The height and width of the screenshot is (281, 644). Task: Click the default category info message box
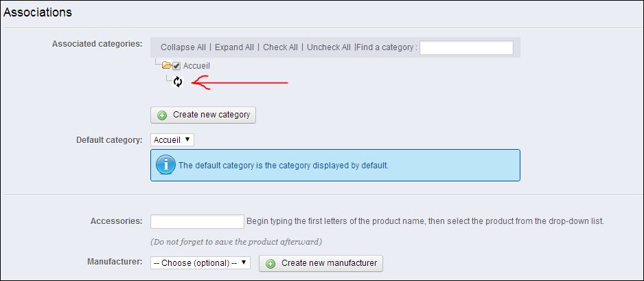click(x=335, y=165)
